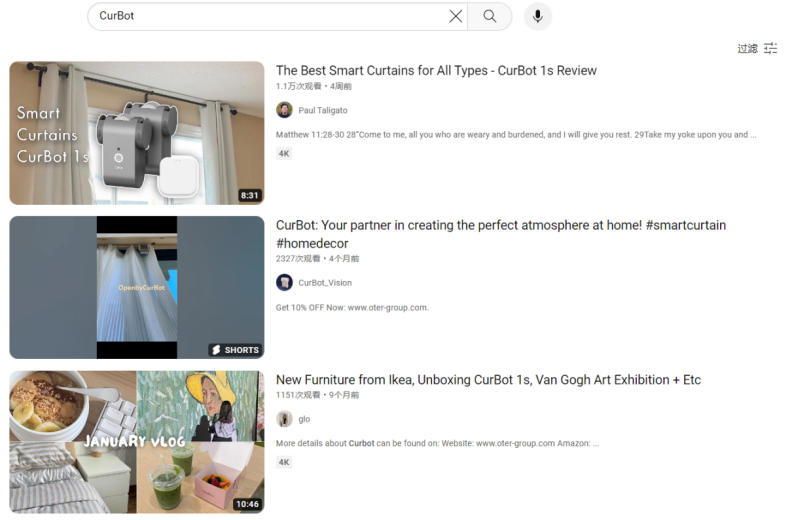Viewport: 792px width, 520px height.
Task: Open 'CurBot: Your partner' video title
Action: point(500,226)
